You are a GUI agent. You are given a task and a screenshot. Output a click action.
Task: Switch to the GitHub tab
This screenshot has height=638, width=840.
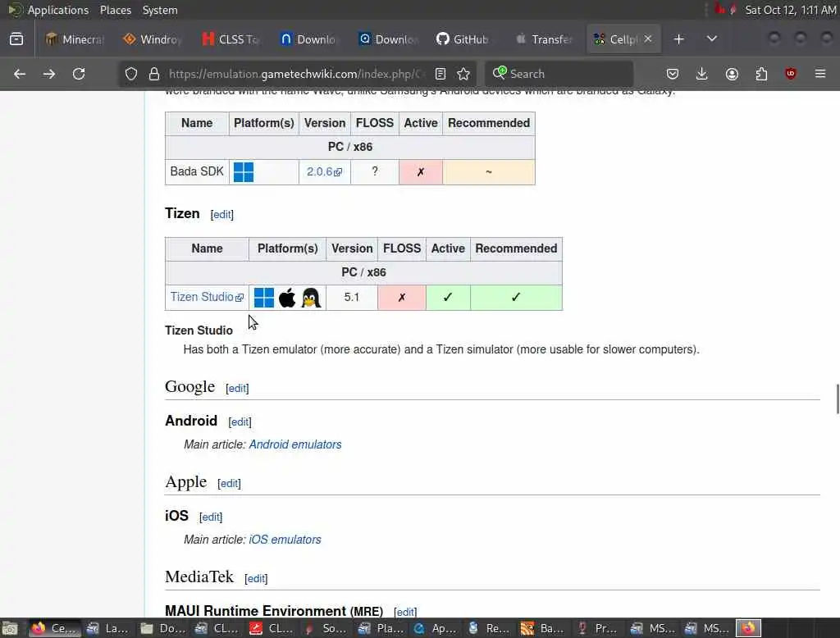(x=464, y=39)
